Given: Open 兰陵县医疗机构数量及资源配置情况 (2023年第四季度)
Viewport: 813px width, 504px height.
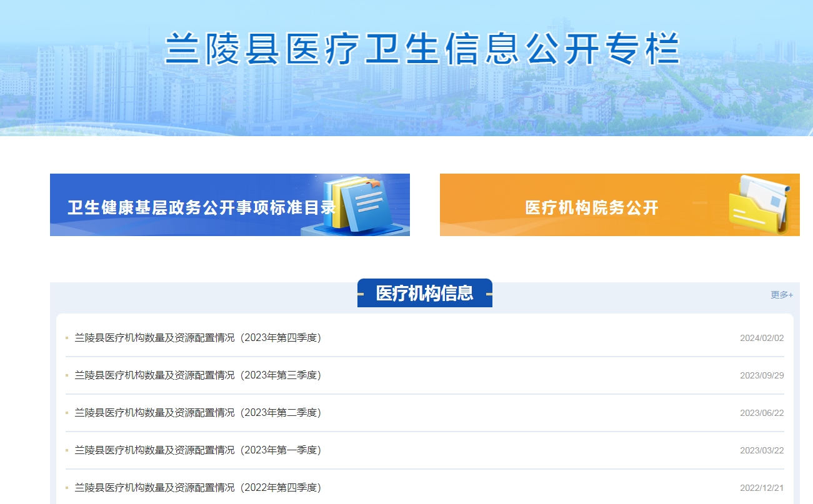Looking at the screenshot, I should point(197,338).
